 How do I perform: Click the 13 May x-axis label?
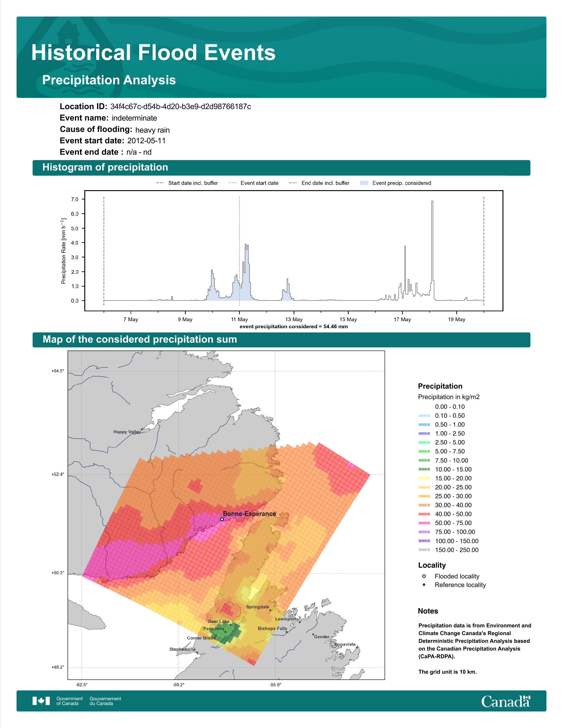(294, 319)
